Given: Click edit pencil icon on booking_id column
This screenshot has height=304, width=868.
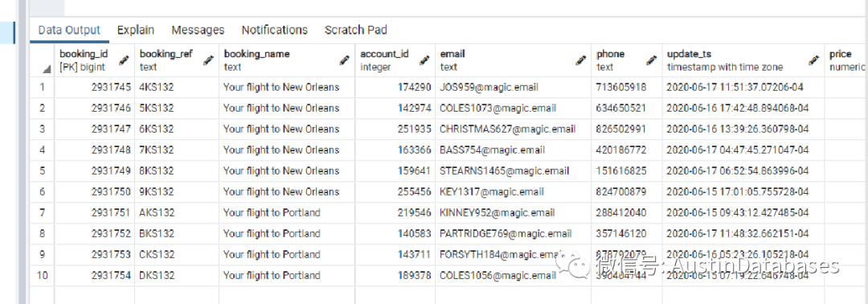Looking at the screenshot, I should [x=125, y=60].
